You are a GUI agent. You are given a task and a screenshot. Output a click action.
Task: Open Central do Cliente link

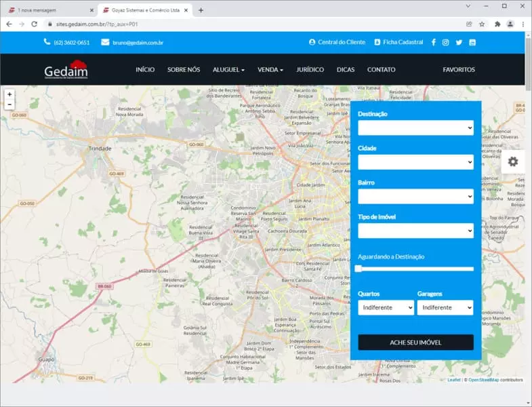(x=337, y=42)
